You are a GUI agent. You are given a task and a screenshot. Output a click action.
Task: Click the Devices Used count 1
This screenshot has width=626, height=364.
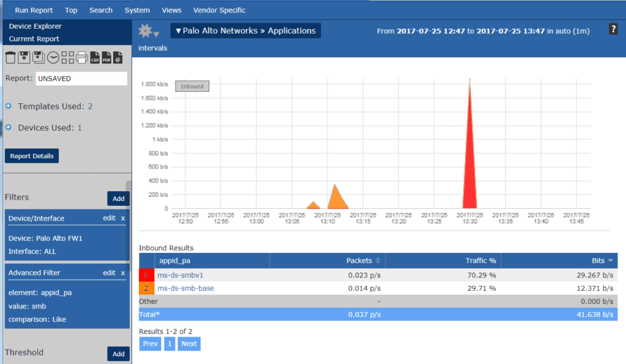pos(79,128)
